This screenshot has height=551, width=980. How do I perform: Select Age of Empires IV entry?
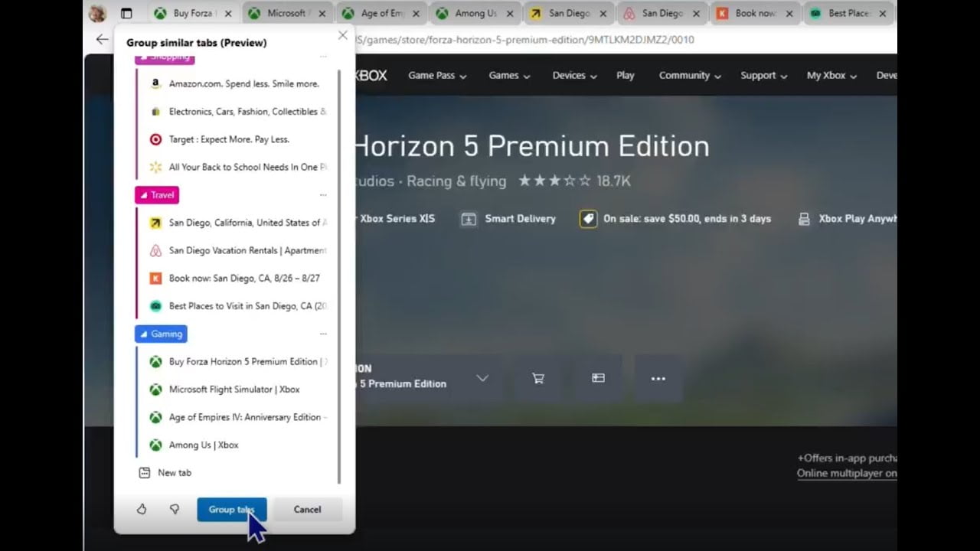(237, 417)
